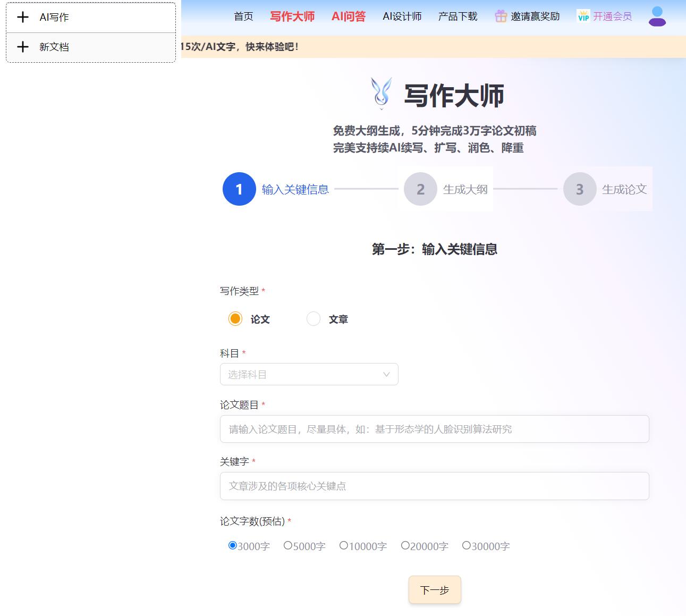Open the 选择科目 subject dropdown
This screenshot has width=686, height=616.
[309, 374]
